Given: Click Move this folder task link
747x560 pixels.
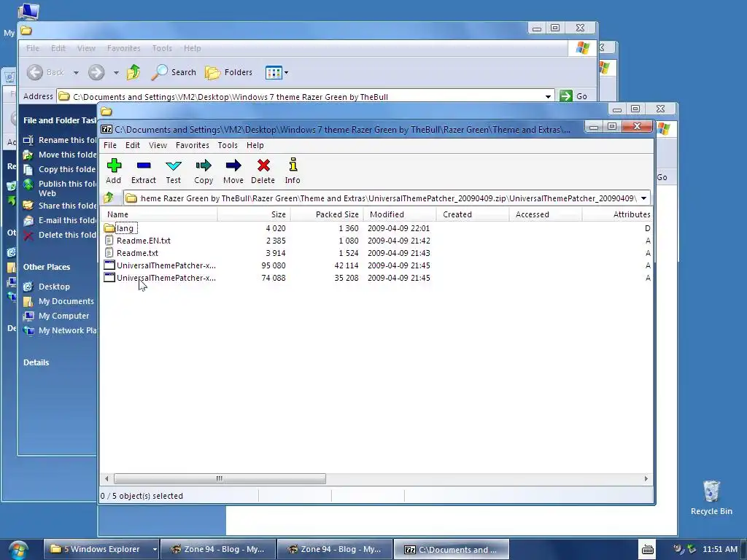Looking at the screenshot, I should (60, 155).
